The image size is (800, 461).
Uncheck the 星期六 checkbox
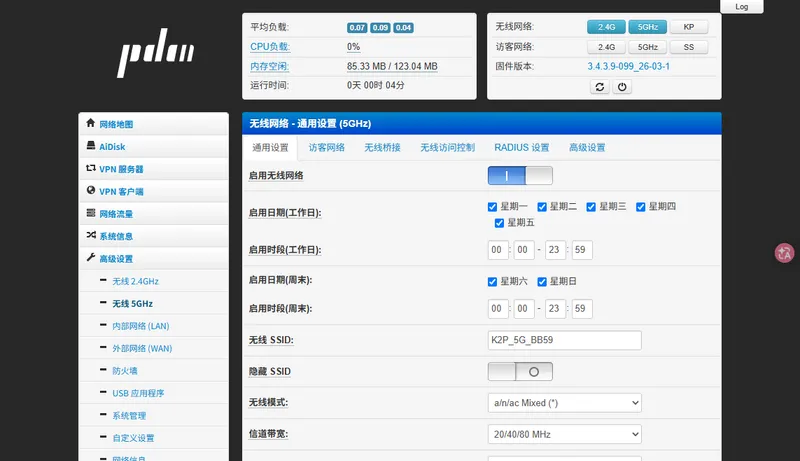tap(492, 281)
